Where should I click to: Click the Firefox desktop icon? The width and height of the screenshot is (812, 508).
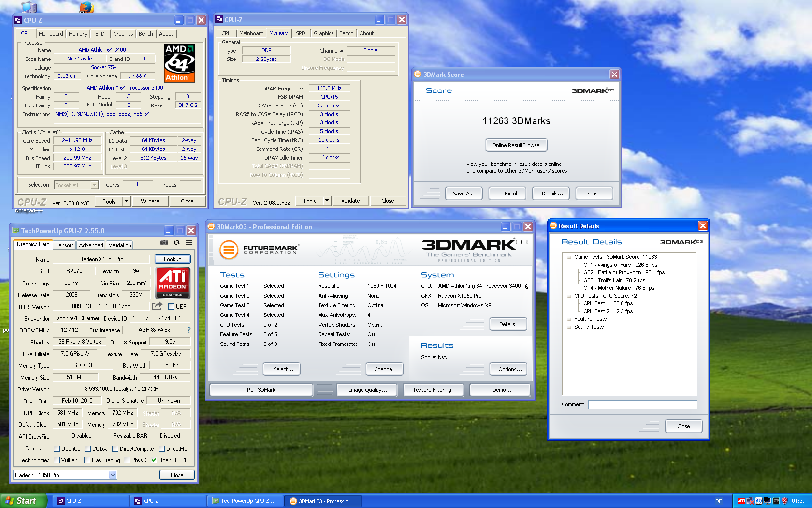[x=87, y=7]
